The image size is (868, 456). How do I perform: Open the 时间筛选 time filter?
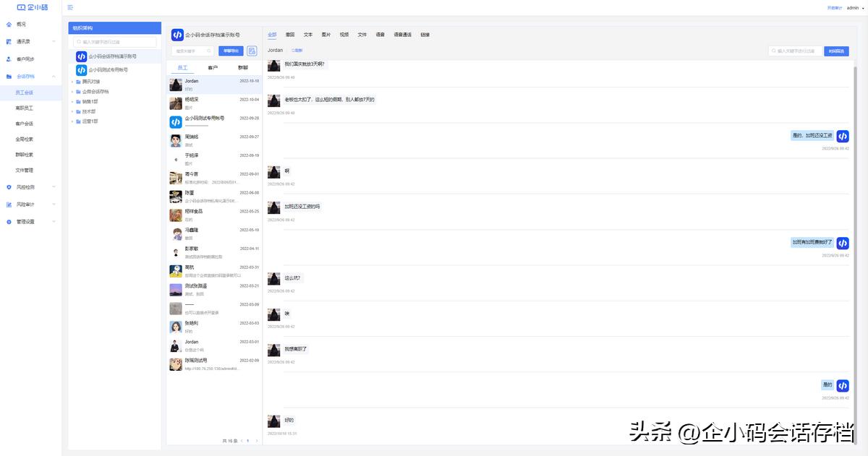pyautogui.click(x=837, y=51)
